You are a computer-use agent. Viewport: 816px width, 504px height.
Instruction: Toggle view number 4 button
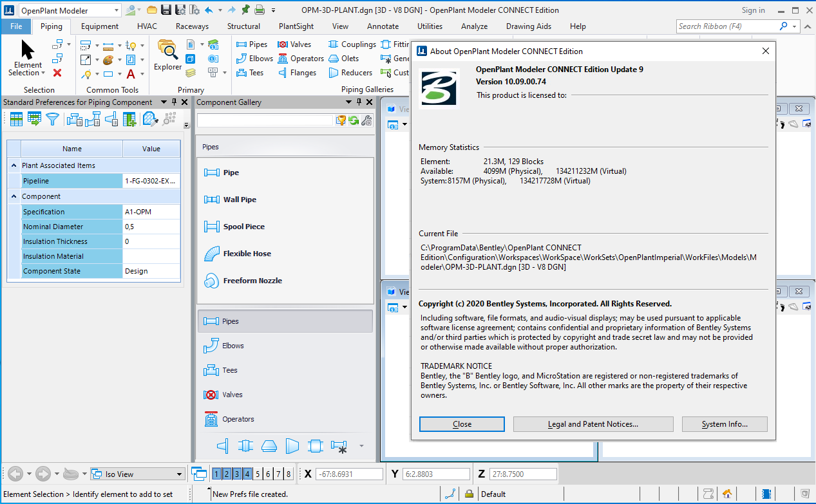tap(247, 474)
